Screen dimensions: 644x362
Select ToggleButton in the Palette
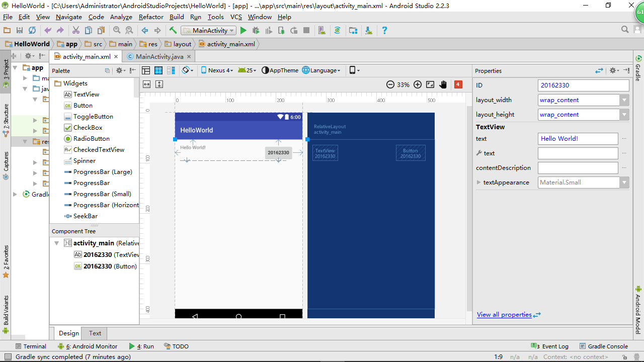click(93, 117)
